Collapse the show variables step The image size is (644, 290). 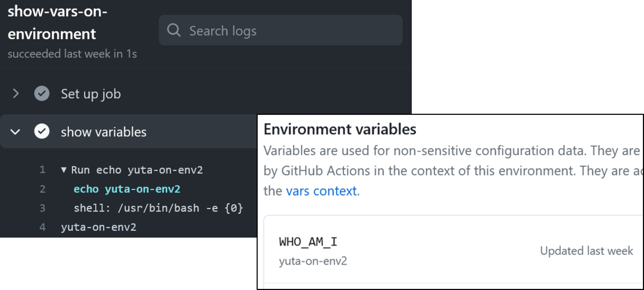coord(16,132)
